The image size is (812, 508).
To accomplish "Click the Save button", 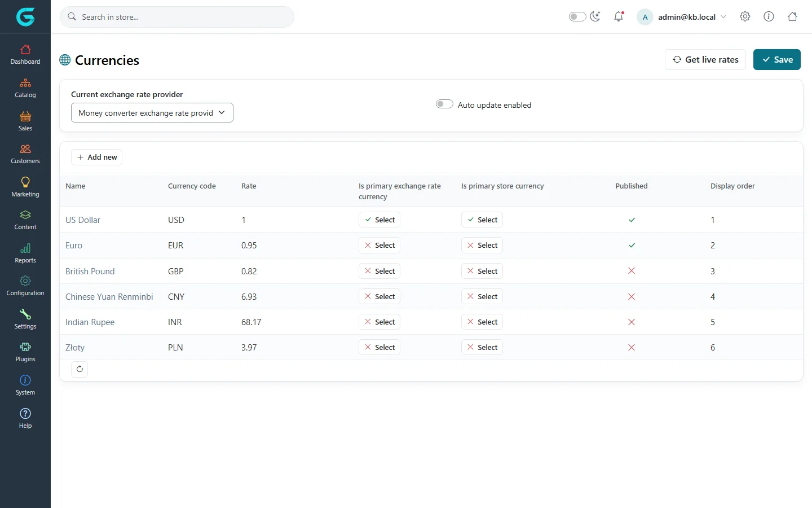I will point(777,60).
